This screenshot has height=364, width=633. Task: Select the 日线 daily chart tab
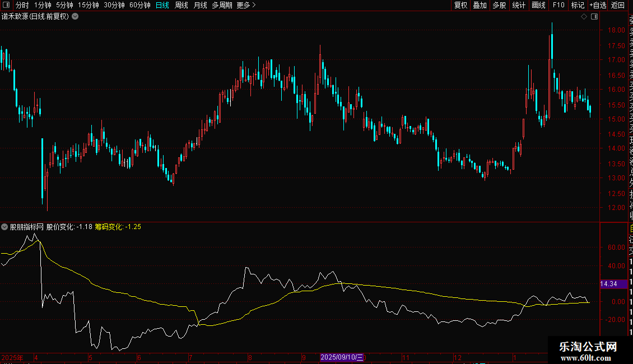(x=162, y=5)
